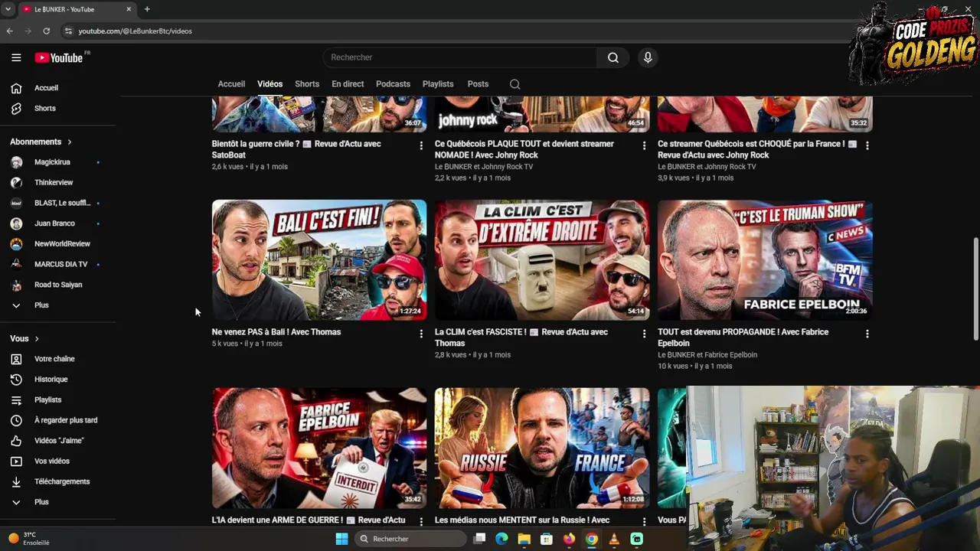980x551 pixels.
Task: Close the 'Le BUNKER - YouTube' browser tab
Action: [129, 9]
